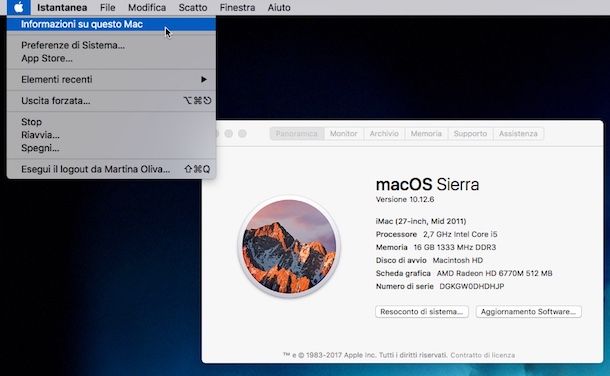
Task: Open the Scatto menu
Action: [x=193, y=7]
